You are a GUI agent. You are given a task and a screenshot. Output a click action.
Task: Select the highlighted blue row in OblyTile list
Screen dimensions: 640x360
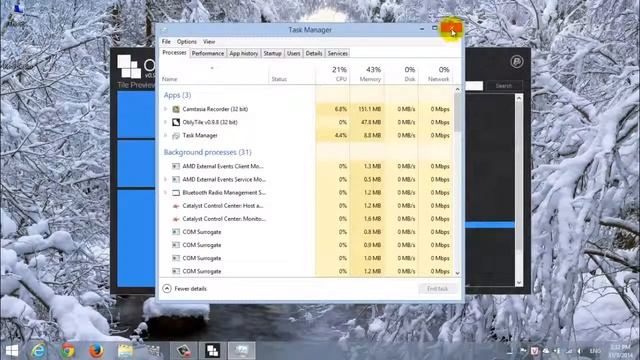pos(490,225)
